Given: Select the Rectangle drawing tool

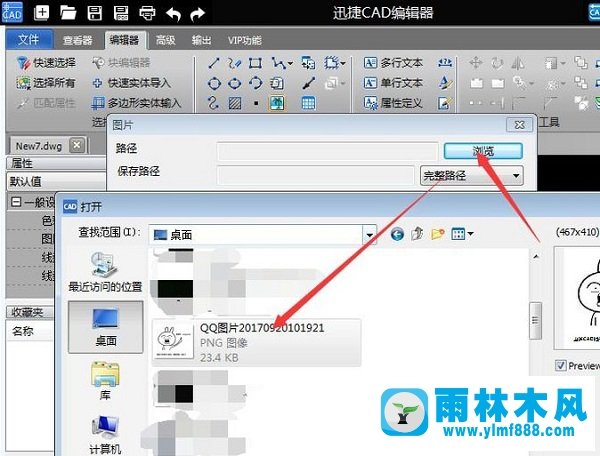Looking at the screenshot, I should coord(255,63).
